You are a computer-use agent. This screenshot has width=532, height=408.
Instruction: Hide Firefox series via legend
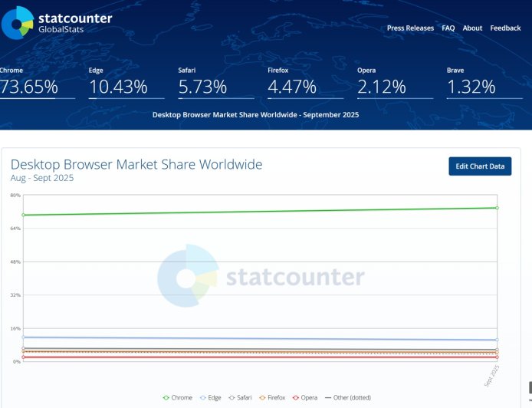[x=273, y=397]
